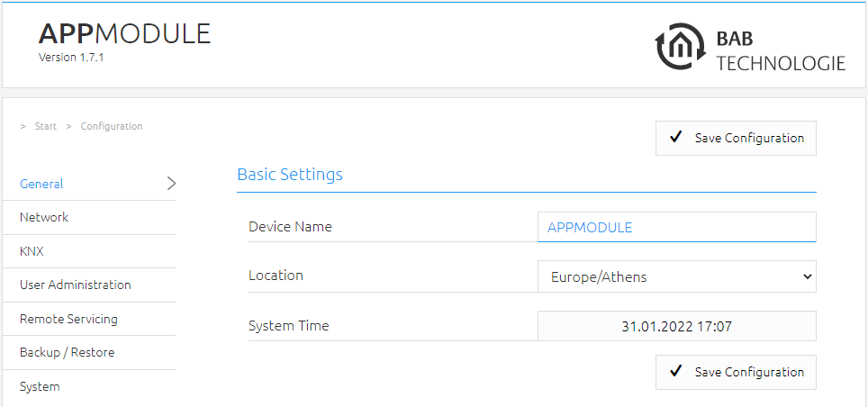Click the Basic Settings heading

click(290, 175)
